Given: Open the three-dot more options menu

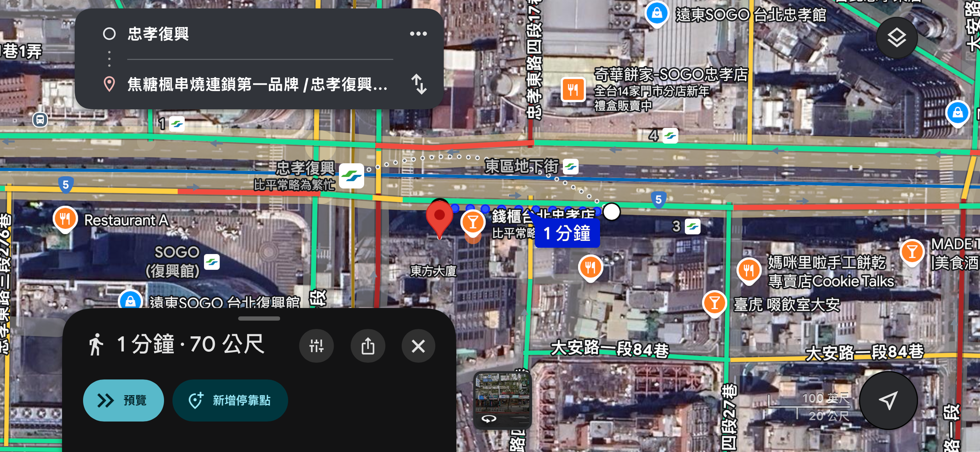Looking at the screenshot, I should 418,34.
